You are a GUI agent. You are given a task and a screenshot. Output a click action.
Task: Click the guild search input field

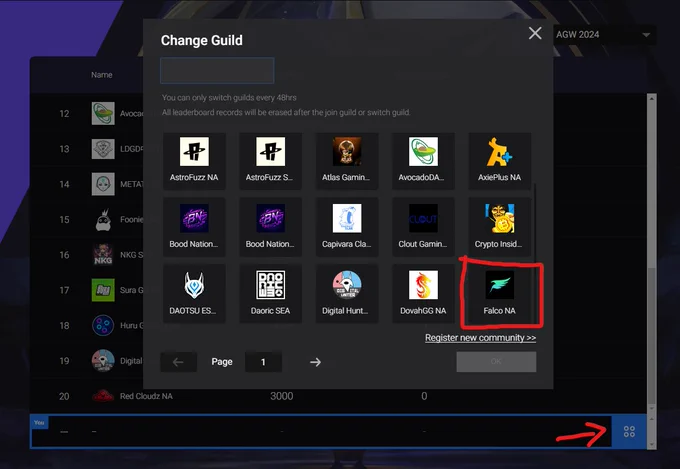point(217,70)
